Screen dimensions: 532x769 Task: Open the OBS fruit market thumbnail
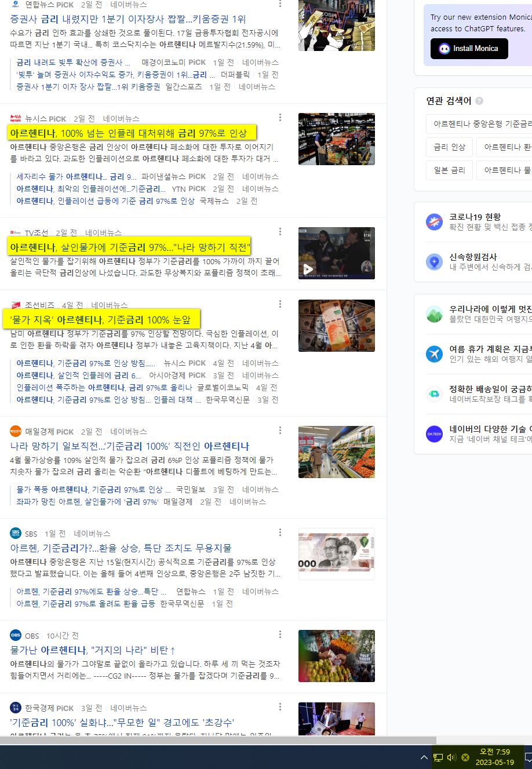point(337,656)
